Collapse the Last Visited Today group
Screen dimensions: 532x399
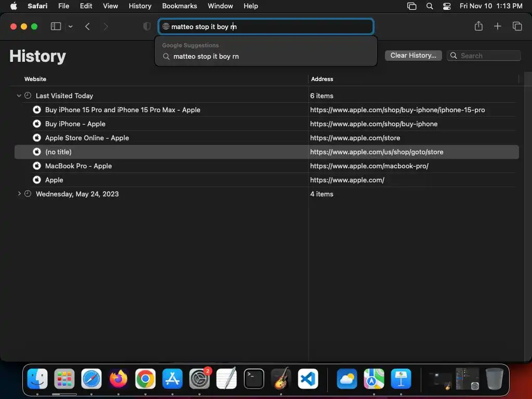pyautogui.click(x=19, y=96)
